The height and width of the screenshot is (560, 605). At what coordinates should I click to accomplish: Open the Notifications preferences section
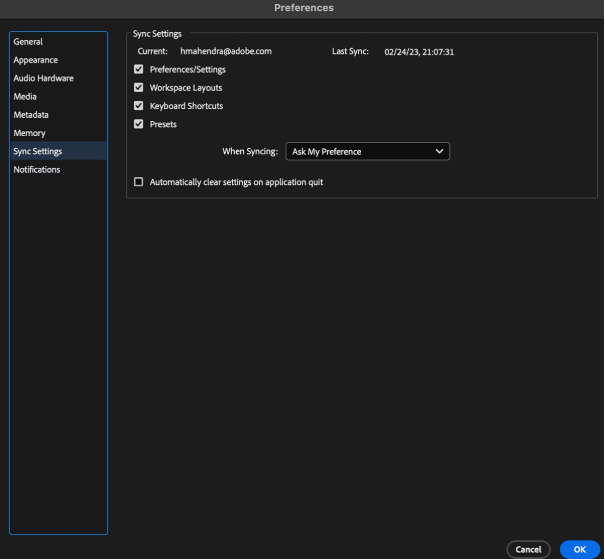click(37, 169)
